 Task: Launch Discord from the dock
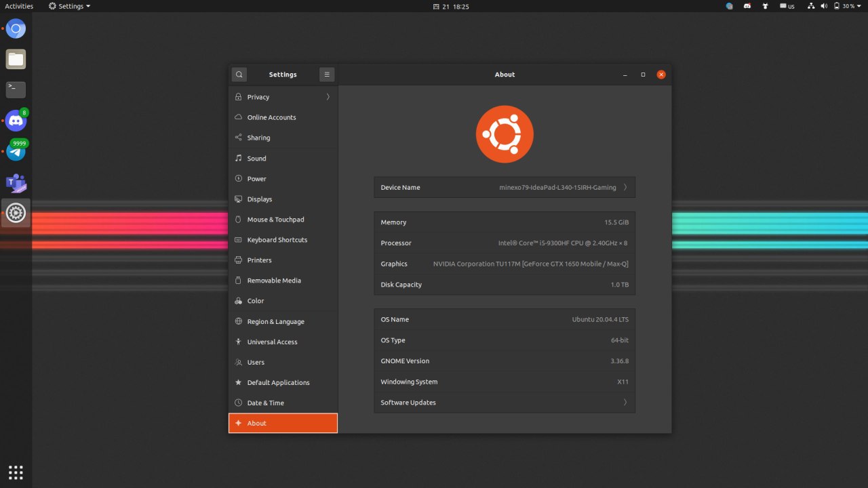[16, 121]
